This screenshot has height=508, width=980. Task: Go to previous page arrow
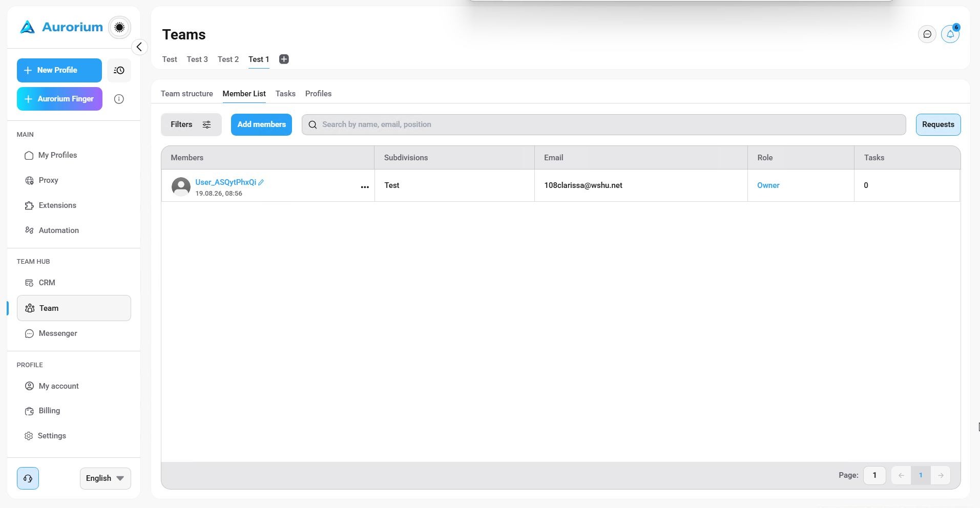[x=901, y=476]
